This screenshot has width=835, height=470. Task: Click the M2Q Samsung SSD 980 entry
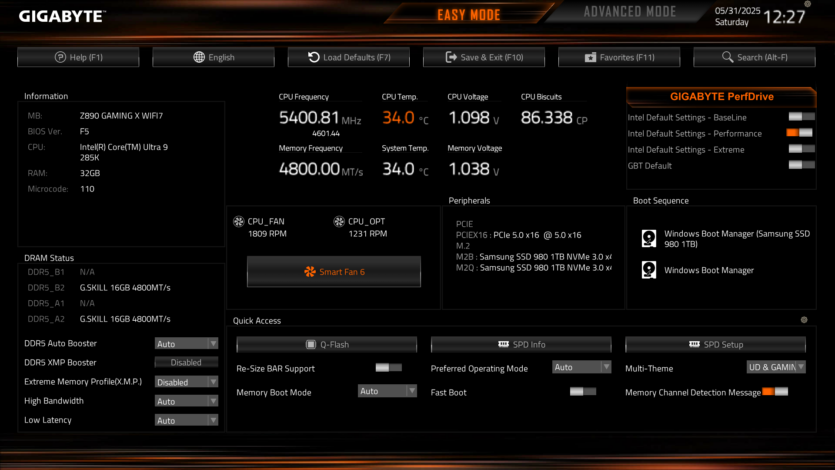[534, 268]
